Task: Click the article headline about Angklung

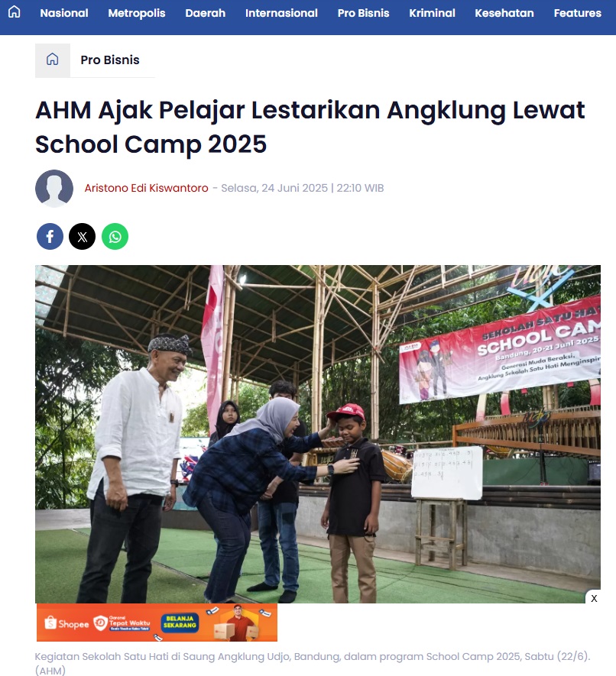Action: (310, 127)
